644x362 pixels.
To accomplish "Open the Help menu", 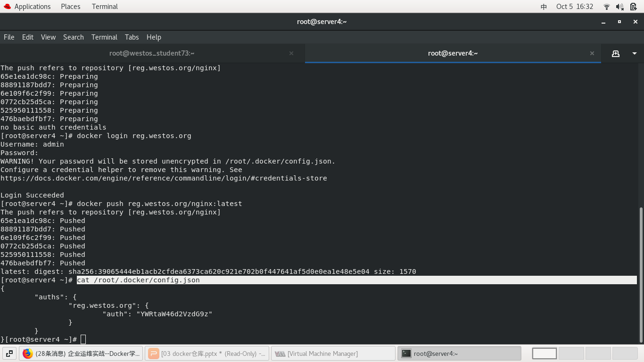I will 154,37.
